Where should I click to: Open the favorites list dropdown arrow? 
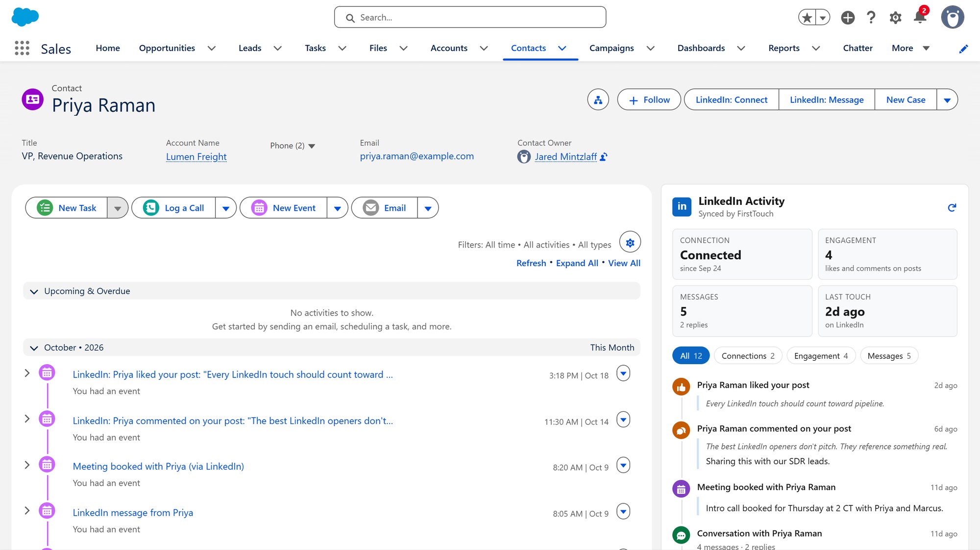click(823, 18)
